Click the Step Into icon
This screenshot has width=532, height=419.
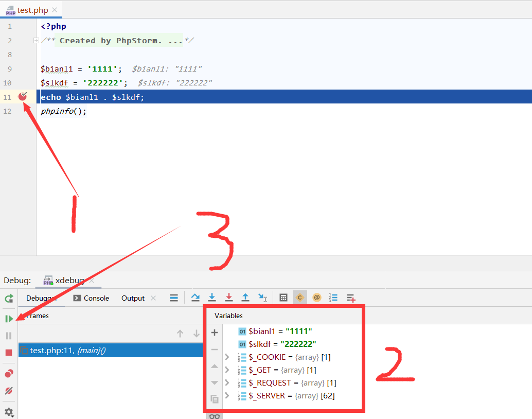point(212,298)
